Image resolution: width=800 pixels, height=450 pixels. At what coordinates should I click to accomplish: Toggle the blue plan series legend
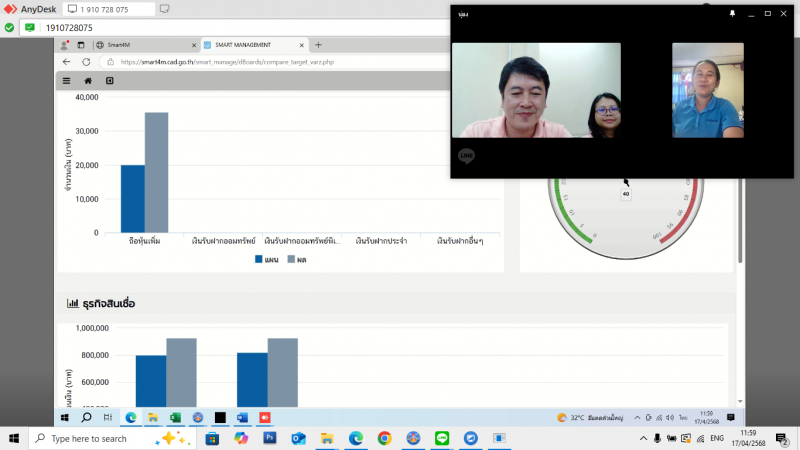[266, 259]
